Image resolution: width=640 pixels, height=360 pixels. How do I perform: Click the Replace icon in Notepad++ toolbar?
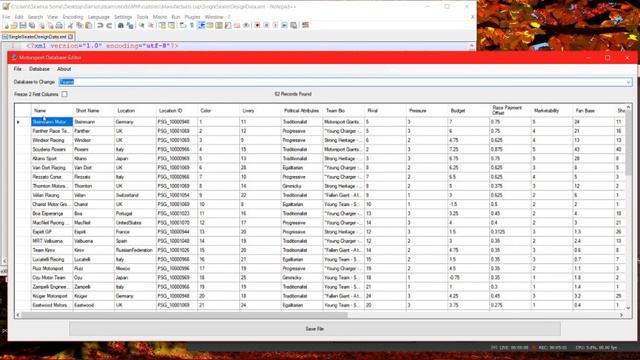click(130, 25)
